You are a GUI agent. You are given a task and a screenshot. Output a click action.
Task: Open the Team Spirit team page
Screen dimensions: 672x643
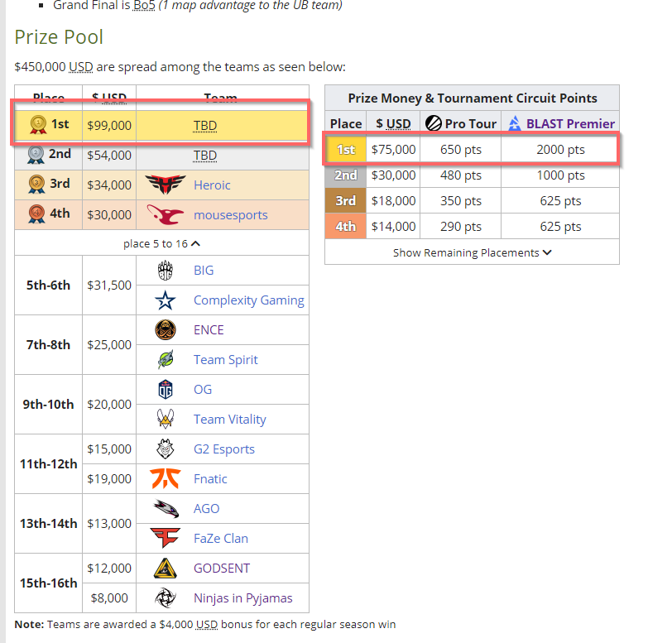(x=225, y=359)
